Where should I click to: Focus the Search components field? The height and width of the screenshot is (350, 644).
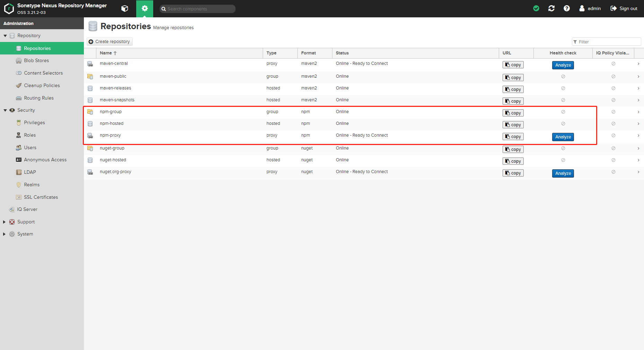(x=198, y=9)
